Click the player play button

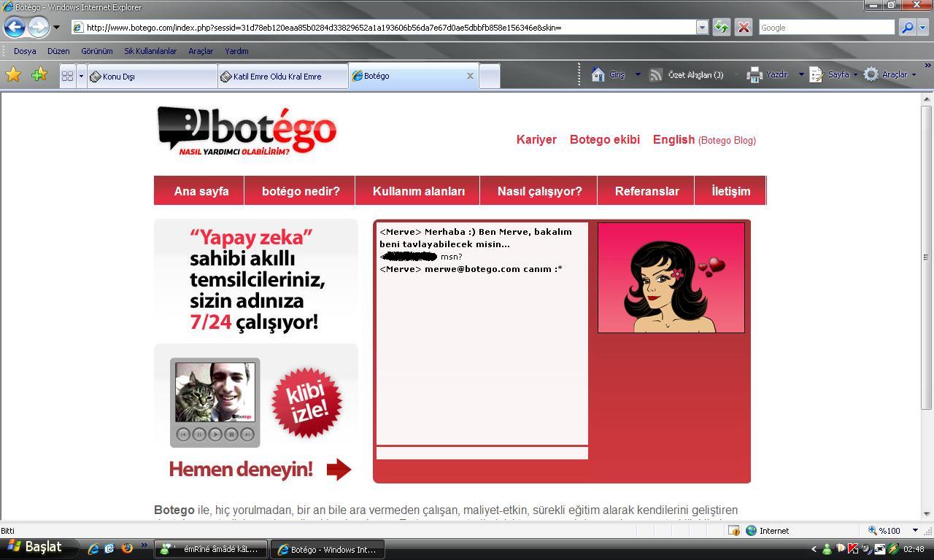click(215, 434)
